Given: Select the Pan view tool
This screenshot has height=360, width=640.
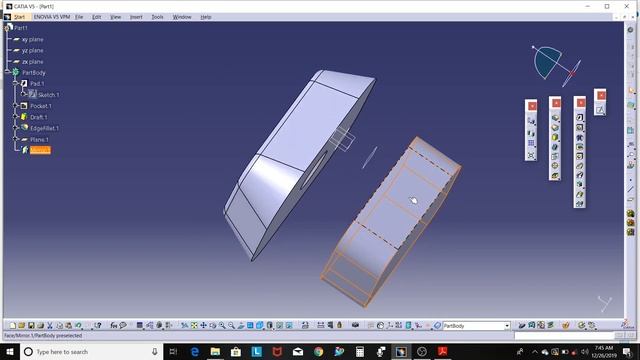Looking at the screenshot, I should [203, 325].
